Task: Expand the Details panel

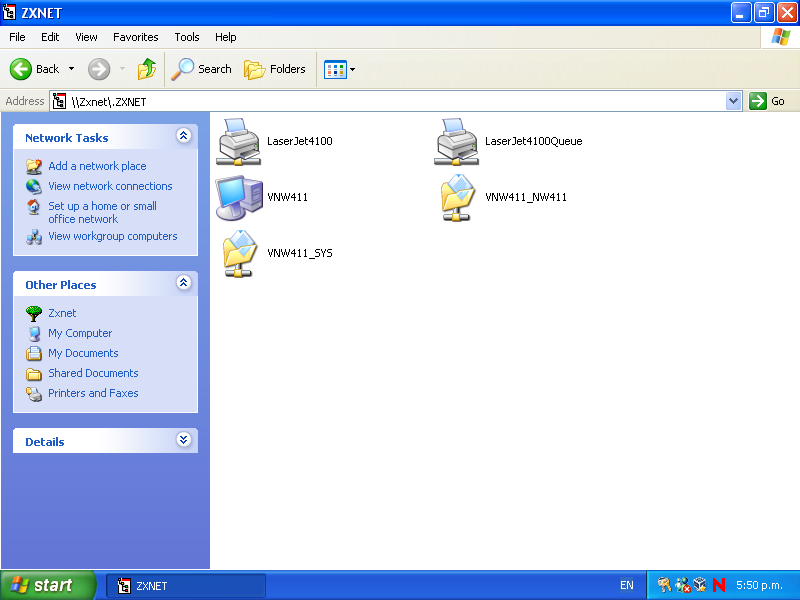Action: (x=184, y=440)
